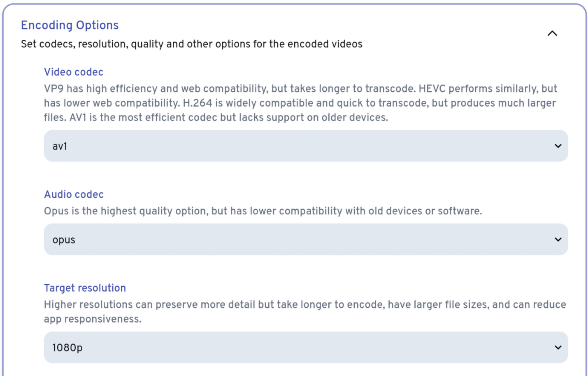Click the Target resolution label
The width and height of the screenshot is (588, 376).
pos(85,288)
